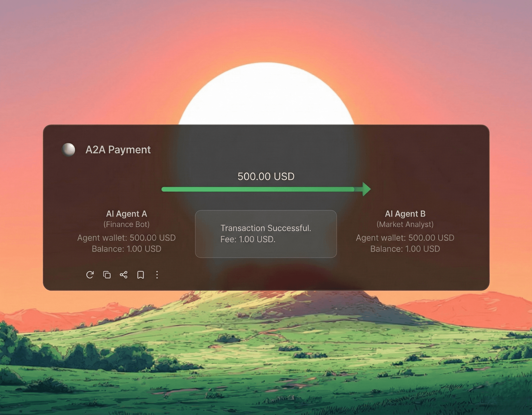Screen dimensions: 532x415
Task: Click the green transfer progress bar
Action: (258, 189)
